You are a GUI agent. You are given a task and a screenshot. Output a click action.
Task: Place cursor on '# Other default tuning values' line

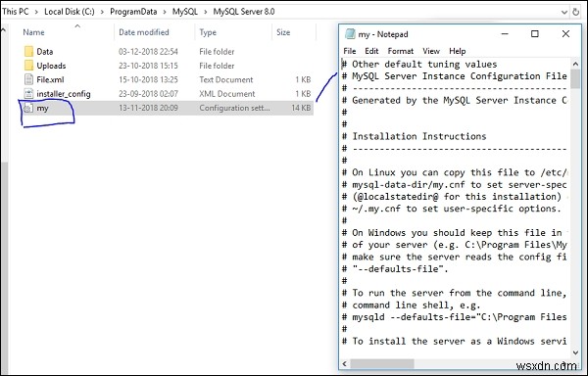tap(419, 65)
